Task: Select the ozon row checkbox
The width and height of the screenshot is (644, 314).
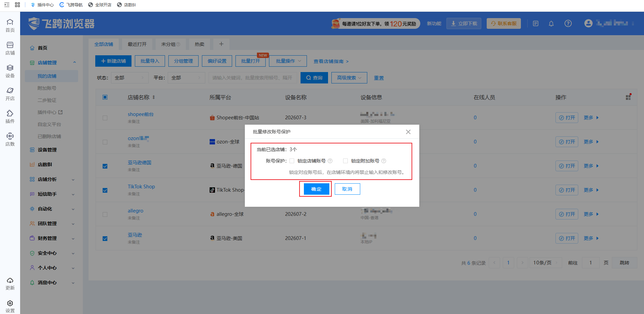Action: [x=105, y=142]
